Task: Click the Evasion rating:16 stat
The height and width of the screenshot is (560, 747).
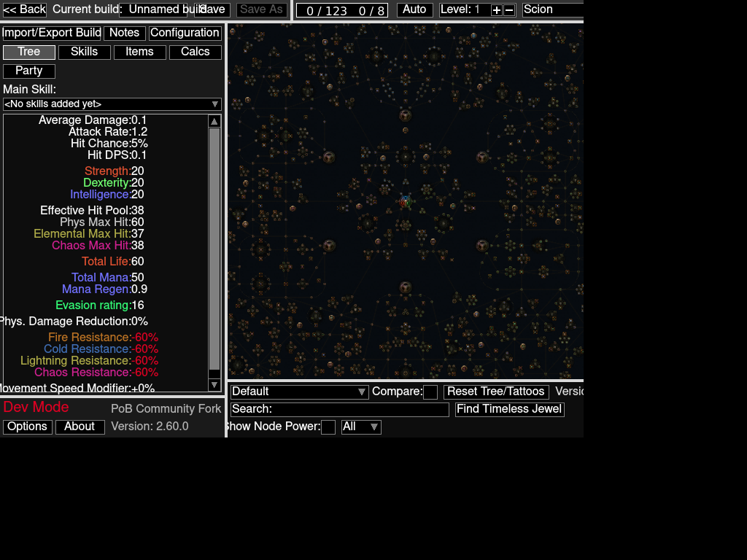Action: tap(99, 306)
